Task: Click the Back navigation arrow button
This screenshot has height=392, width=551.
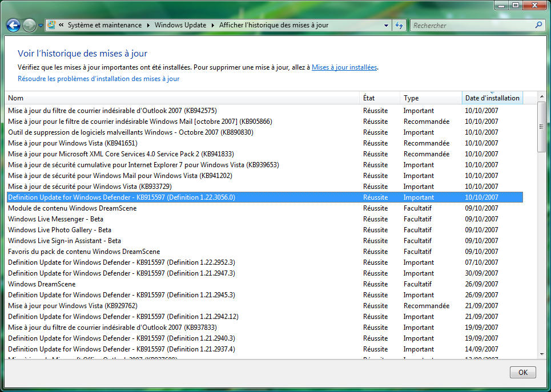Action: pos(13,25)
